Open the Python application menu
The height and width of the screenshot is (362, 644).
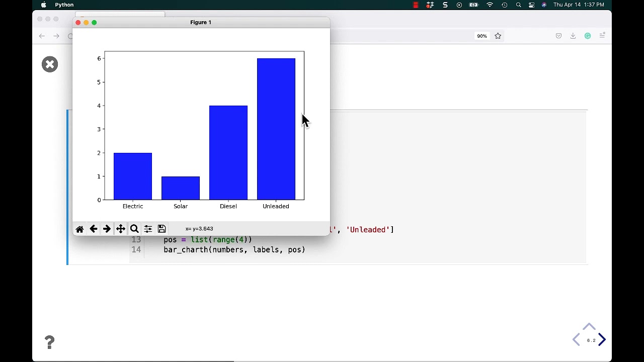tap(64, 5)
